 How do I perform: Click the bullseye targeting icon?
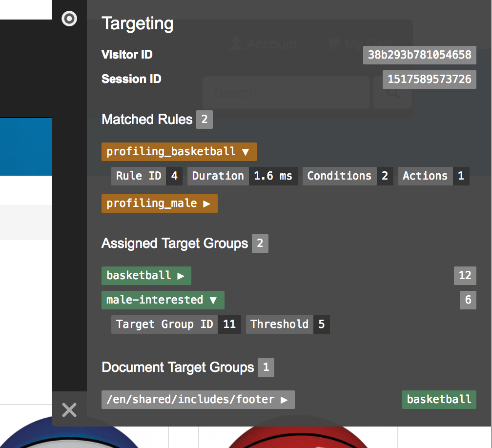coord(68,19)
